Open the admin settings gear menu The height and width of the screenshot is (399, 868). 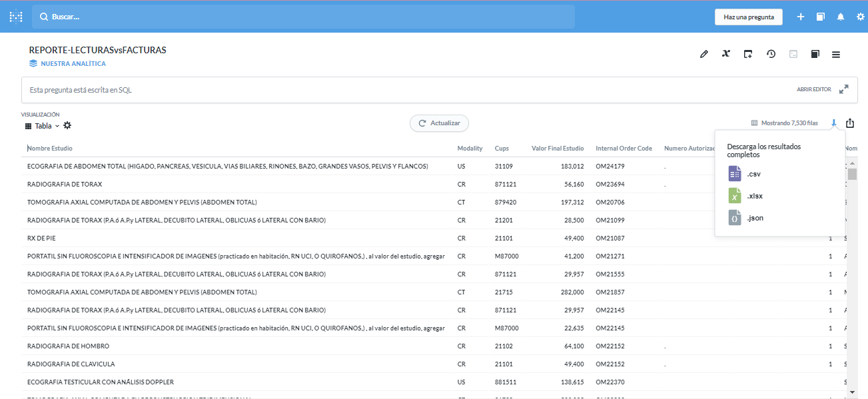pos(860,17)
